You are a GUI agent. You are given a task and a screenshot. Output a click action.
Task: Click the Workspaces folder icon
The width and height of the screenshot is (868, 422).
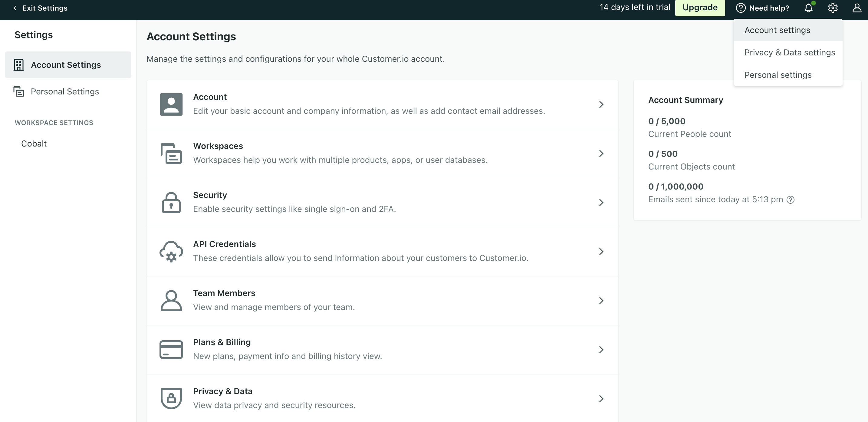(x=171, y=153)
